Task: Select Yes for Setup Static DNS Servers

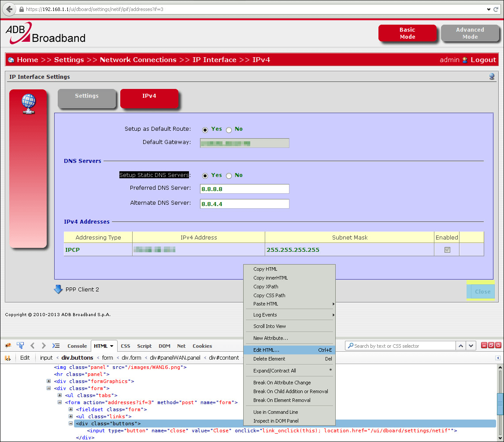Action: 205,176
